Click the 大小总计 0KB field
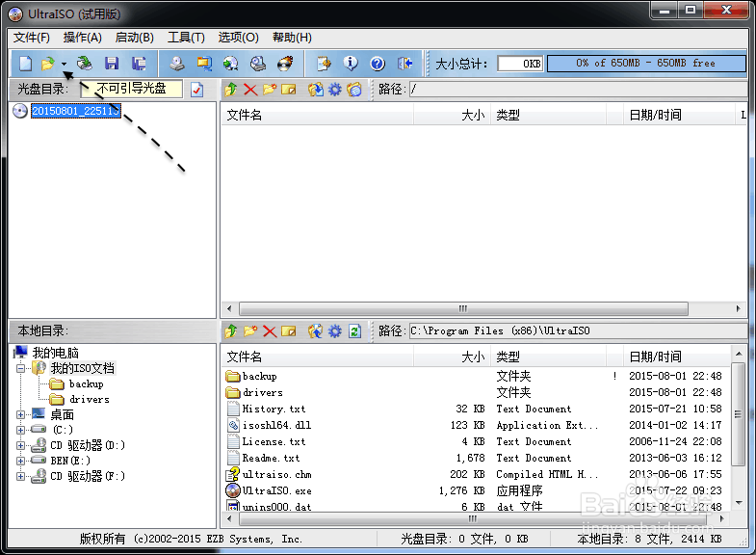The height and width of the screenshot is (555, 756). pos(520,64)
